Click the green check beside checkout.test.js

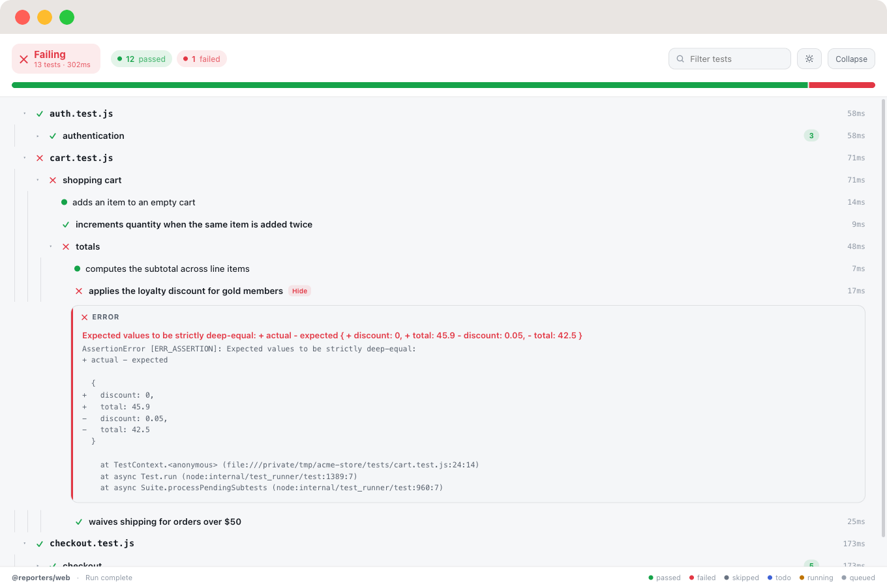click(40, 544)
